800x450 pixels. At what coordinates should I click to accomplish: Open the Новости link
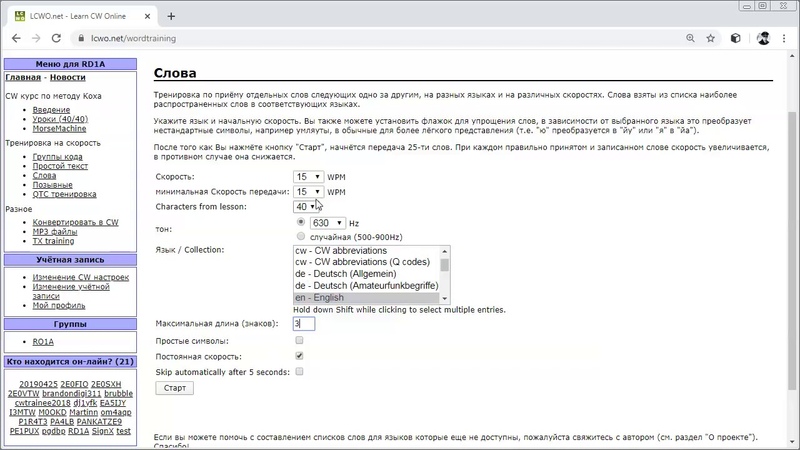click(x=67, y=78)
